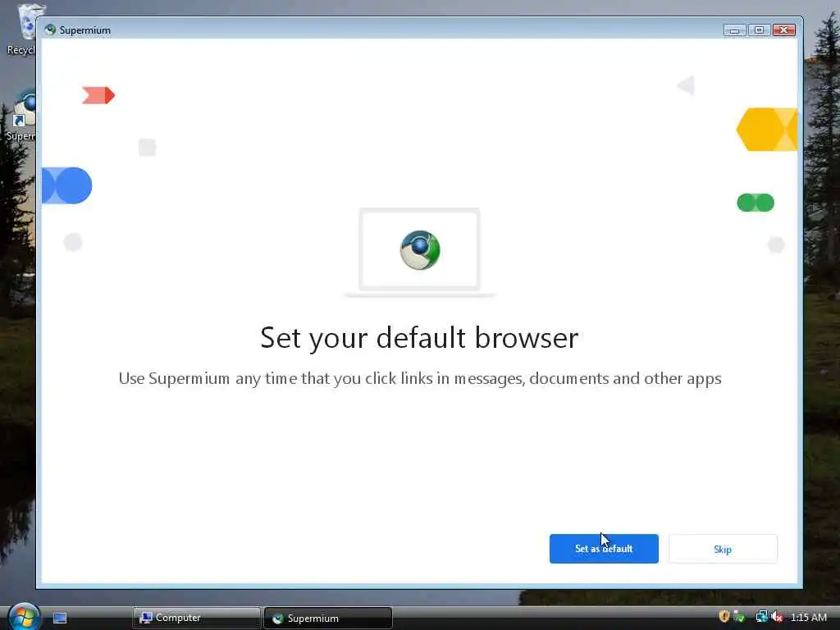Activate the Supermium taskbar button

328,618
